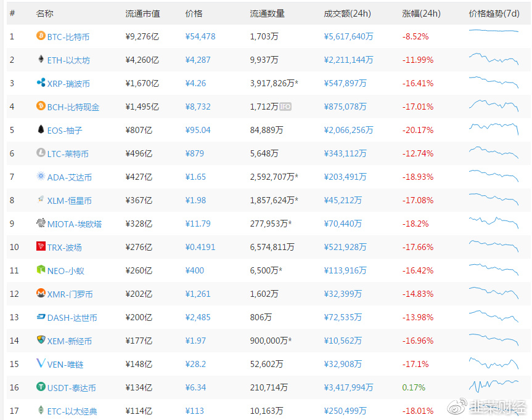
Task: Click ETH price ¥4,287
Action: click(198, 60)
